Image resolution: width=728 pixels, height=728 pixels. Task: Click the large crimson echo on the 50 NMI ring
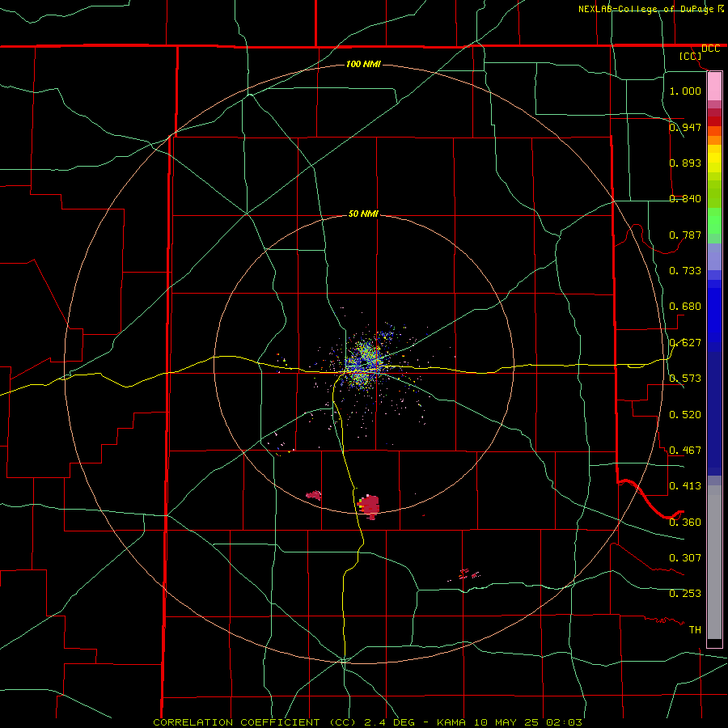pos(369,506)
